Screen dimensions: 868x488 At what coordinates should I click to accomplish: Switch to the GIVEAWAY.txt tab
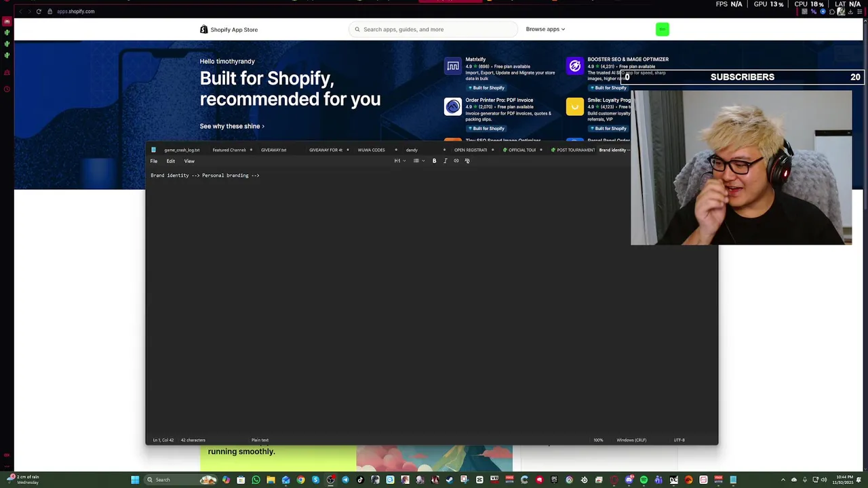point(274,150)
